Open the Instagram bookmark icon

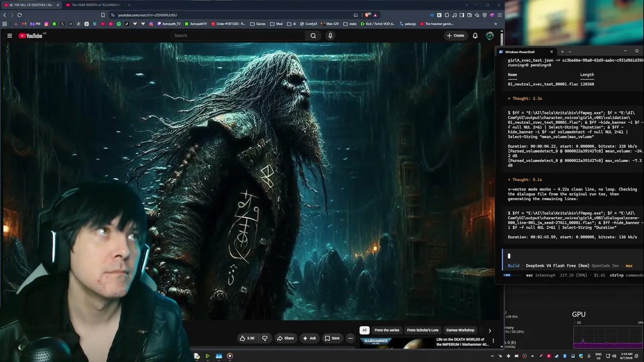coord(46,24)
